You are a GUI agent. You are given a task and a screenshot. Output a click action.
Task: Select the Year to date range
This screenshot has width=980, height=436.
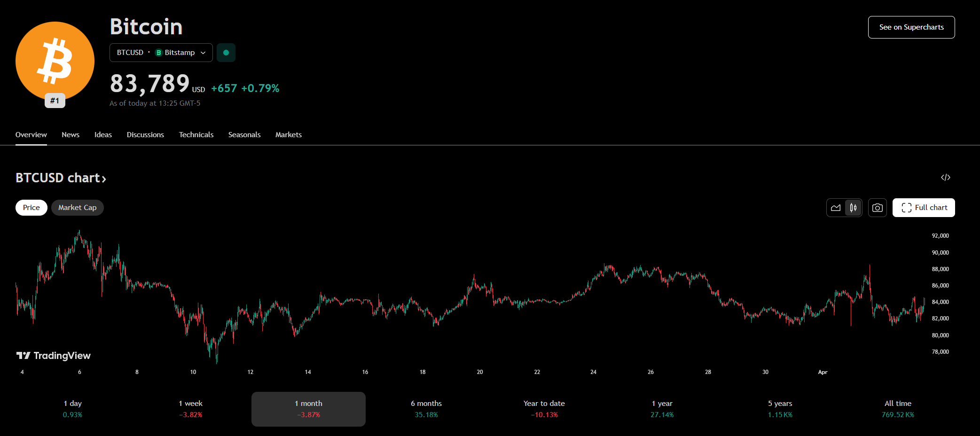click(x=544, y=409)
